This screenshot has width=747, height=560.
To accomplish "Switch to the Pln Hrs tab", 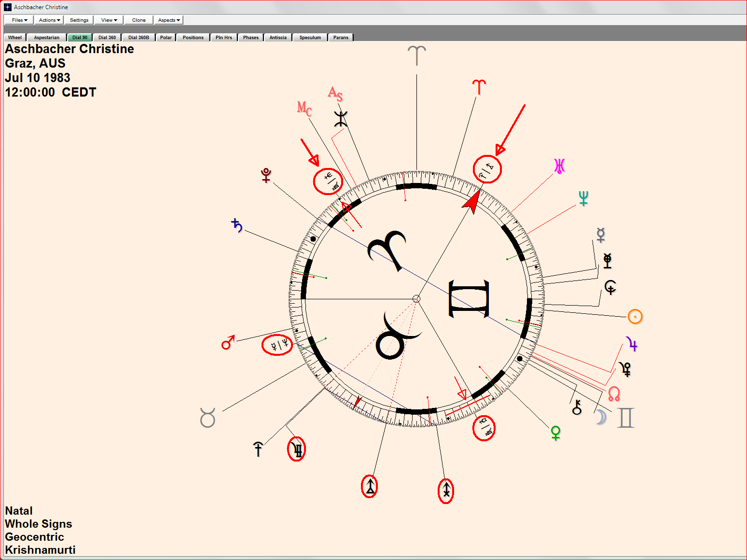I will pos(224,37).
